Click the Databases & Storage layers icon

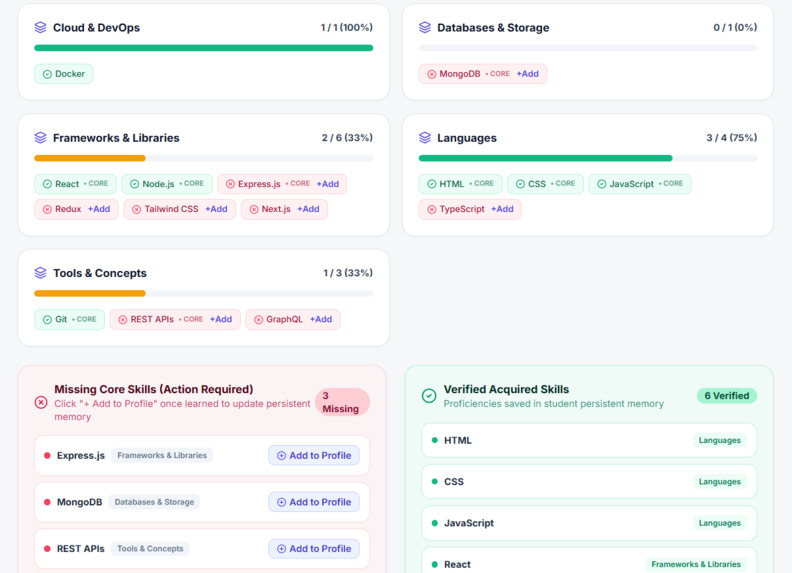click(425, 27)
